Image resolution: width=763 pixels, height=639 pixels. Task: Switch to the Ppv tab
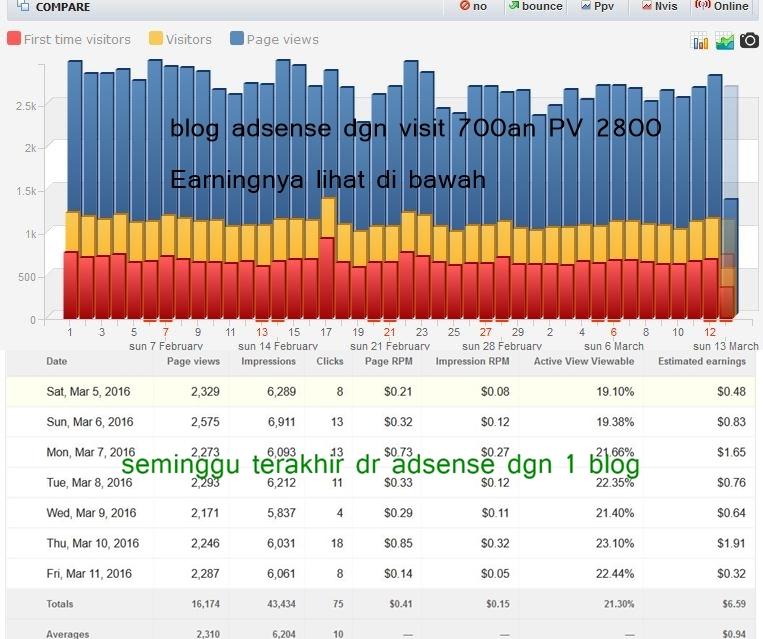597,6
